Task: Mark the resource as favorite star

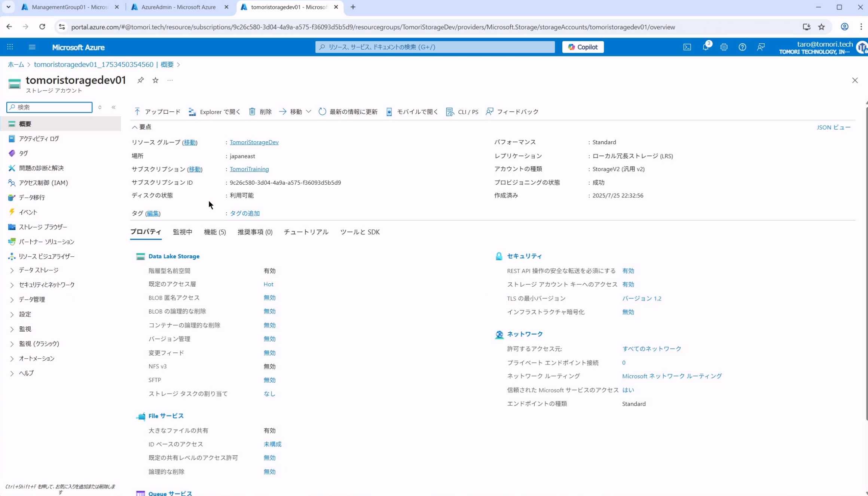Action: 155,80
